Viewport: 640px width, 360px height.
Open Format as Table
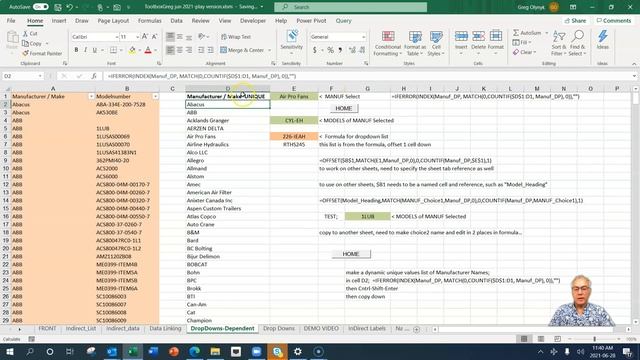pos(415,43)
